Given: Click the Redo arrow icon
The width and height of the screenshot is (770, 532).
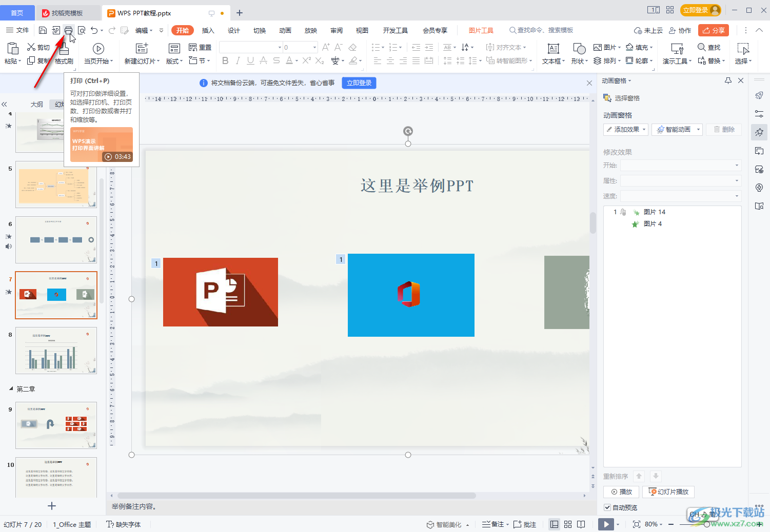Looking at the screenshot, I should point(112,30).
